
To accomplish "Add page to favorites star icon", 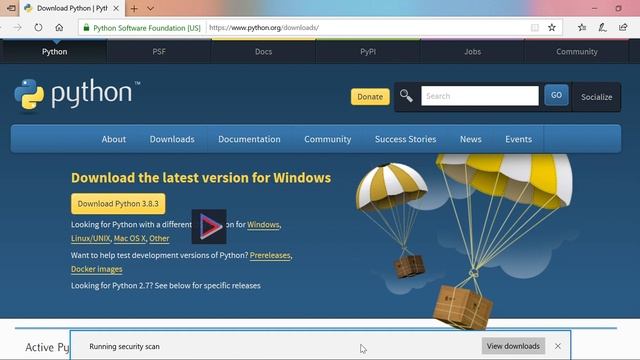I will click(552, 28).
